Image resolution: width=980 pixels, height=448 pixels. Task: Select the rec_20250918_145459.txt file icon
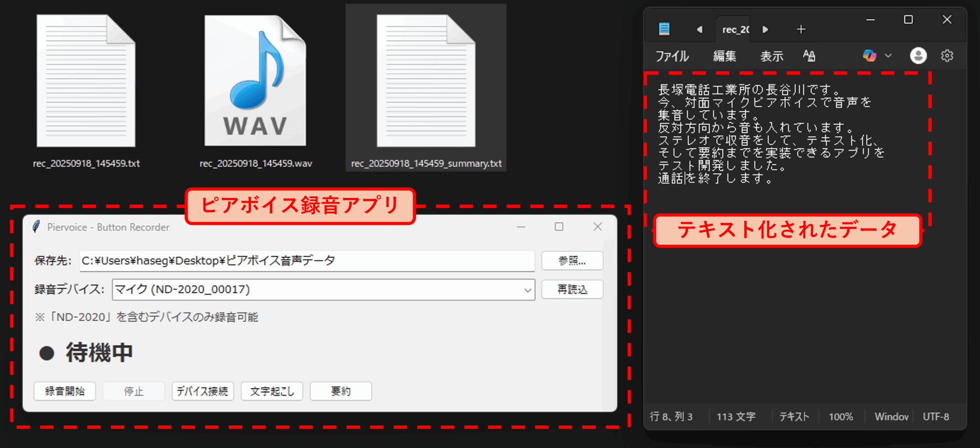coord(86,81)
